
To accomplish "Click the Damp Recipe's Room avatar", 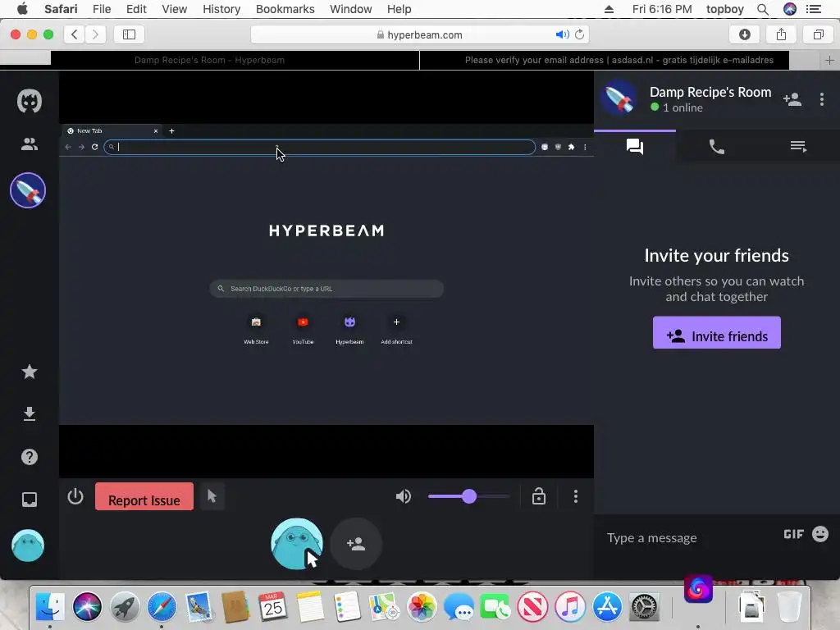I will tap(619, 99).
